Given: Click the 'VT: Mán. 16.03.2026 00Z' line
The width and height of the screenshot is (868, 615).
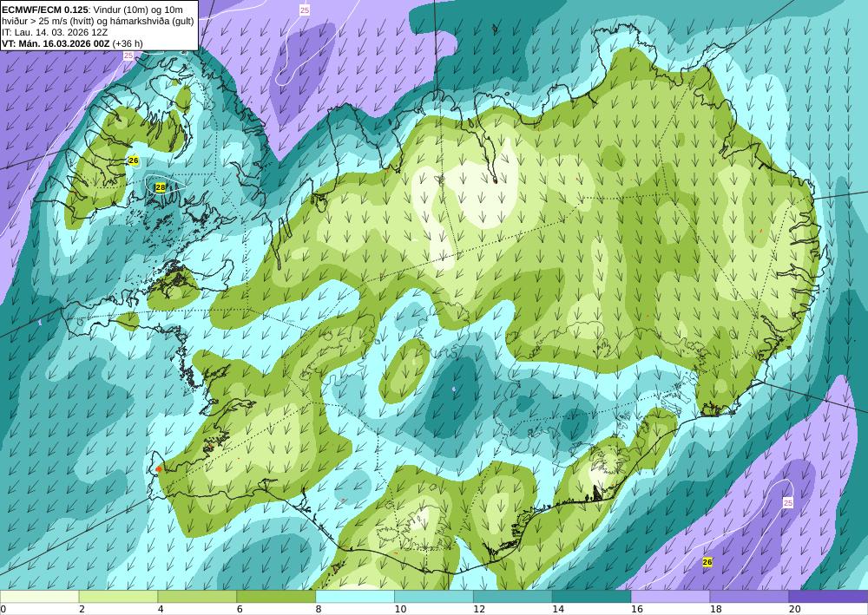Looking at the screenshot, I should pos(73,43).
